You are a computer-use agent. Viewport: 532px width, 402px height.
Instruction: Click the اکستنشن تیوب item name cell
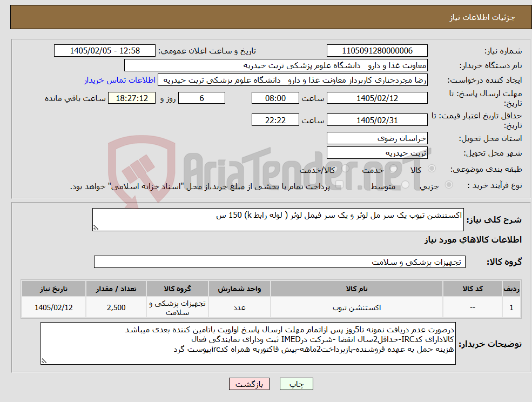point(356,307)
